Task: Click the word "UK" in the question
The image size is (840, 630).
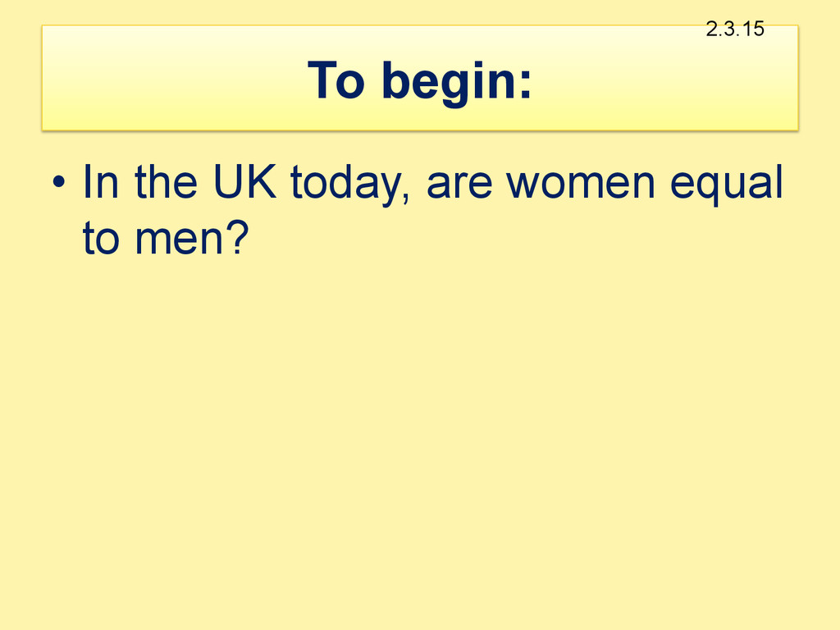Action: click(244, 181)
